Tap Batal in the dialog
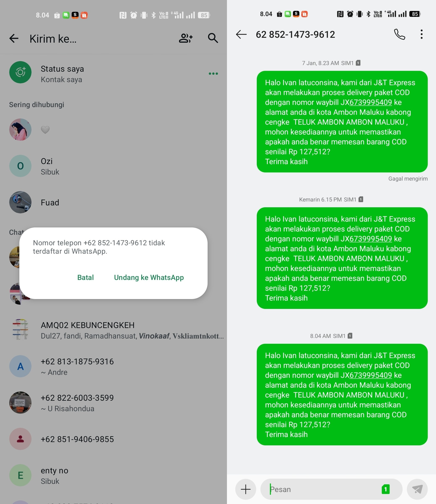The width and height of the screenshot is (436, 504). [86, 278]
